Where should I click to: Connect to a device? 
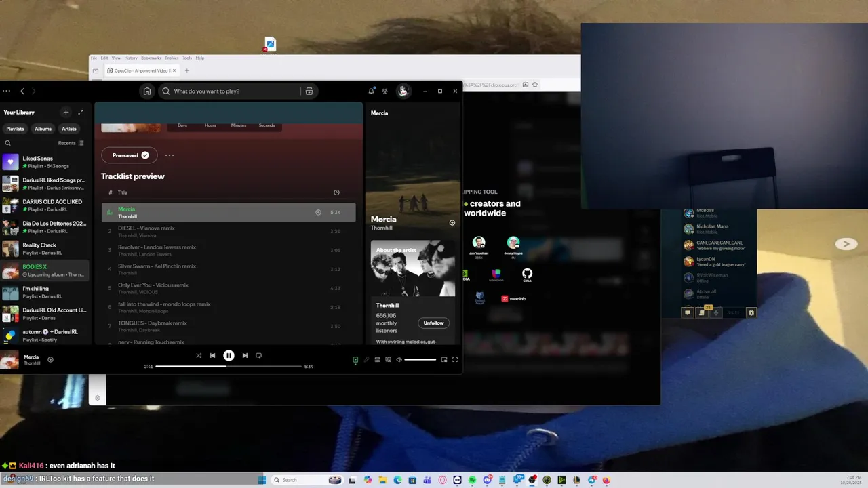point(388,360)
